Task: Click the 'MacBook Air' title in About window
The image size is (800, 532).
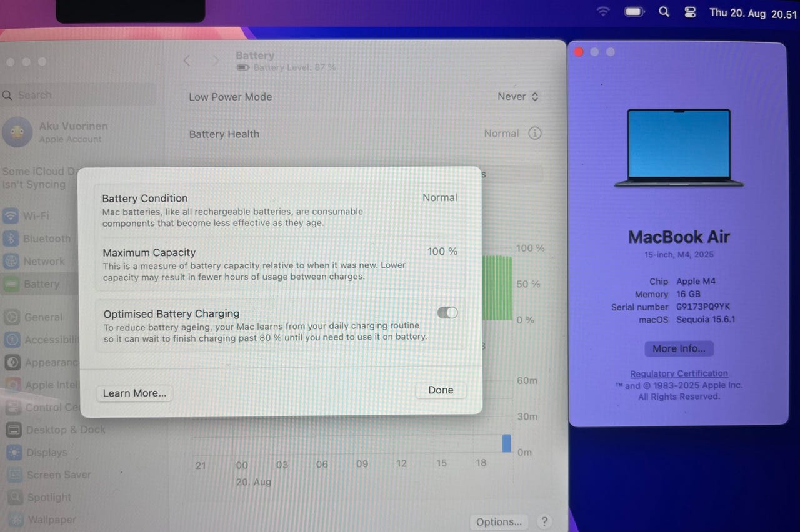Action: [679, 237]
